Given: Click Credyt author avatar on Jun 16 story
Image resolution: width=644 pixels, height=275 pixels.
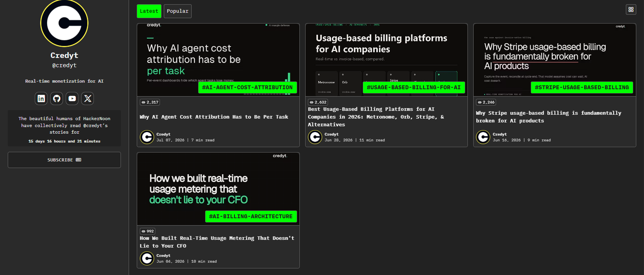Looking at the screenshot, I should [483, 137].
